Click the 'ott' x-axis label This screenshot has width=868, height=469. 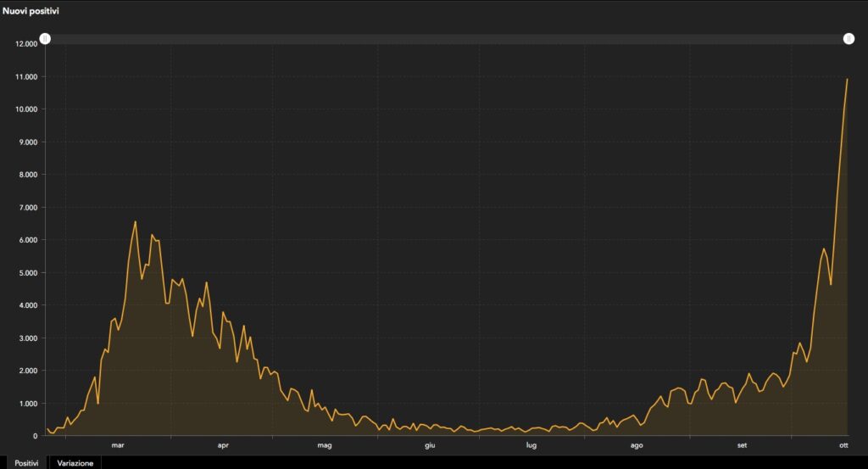click(x=843, y=444)
